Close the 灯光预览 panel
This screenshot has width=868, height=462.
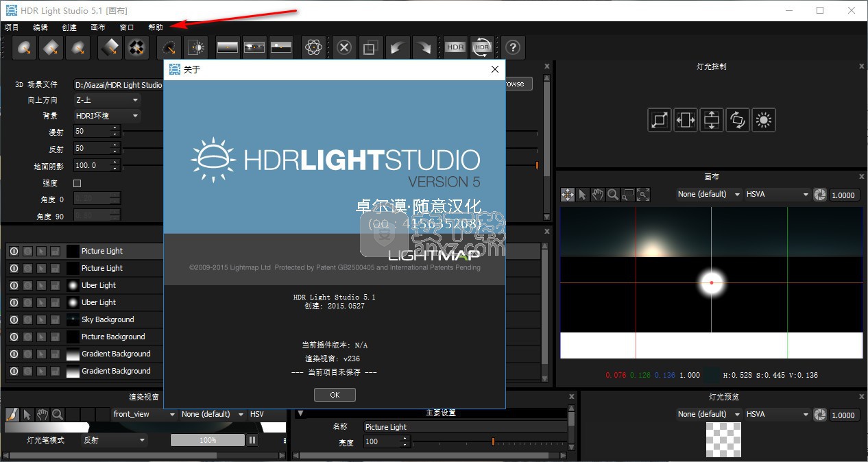click(x=862, y=397)
